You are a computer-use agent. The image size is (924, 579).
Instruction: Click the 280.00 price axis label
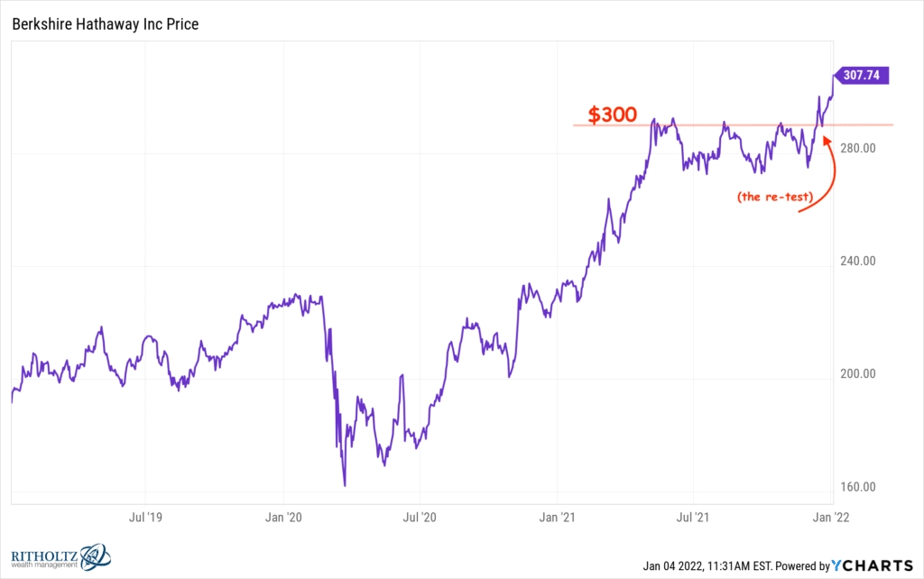[x=858, y=149]
